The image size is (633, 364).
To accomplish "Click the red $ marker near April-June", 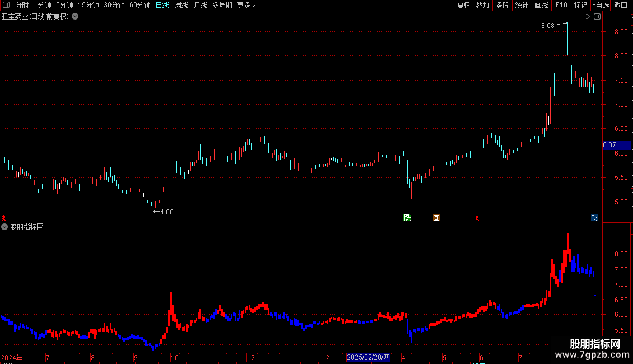I will click(x=477, y=218).
